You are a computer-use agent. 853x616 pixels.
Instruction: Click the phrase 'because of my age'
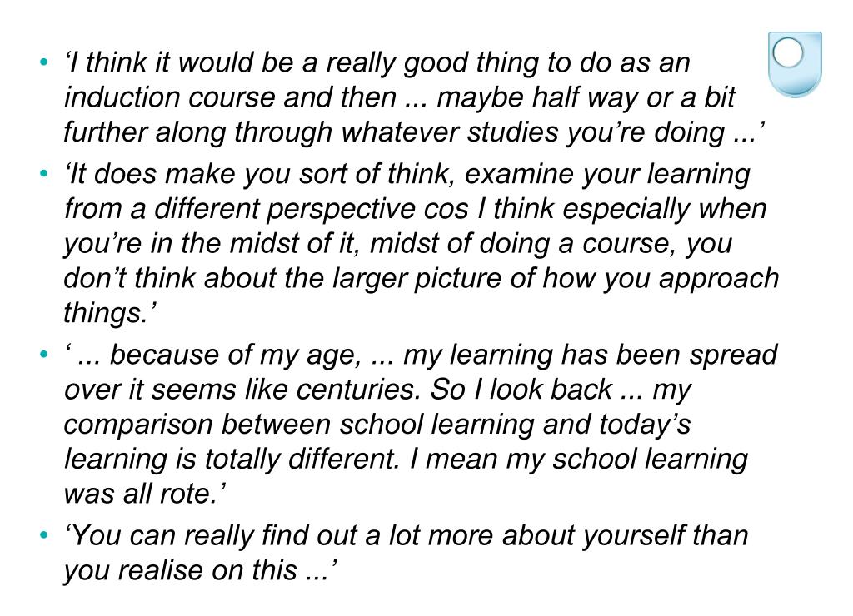235,355
